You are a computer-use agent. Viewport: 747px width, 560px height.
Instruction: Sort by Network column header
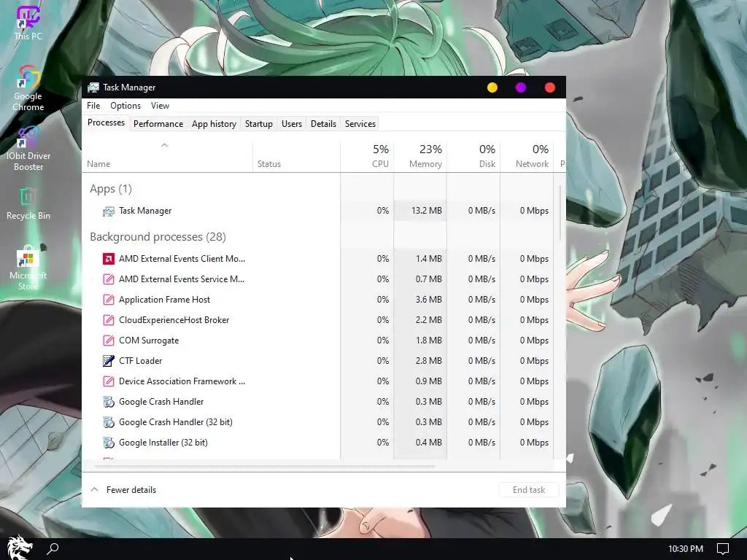pyautogui.click(x=527, y=156)
